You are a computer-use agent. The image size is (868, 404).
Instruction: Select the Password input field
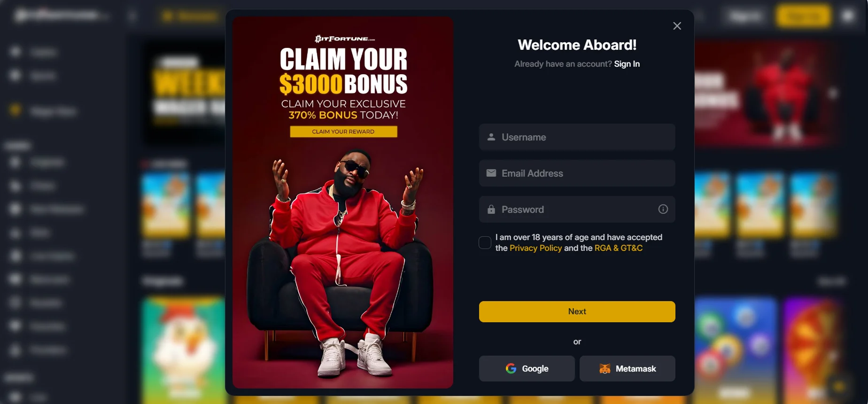coord(577,209)
